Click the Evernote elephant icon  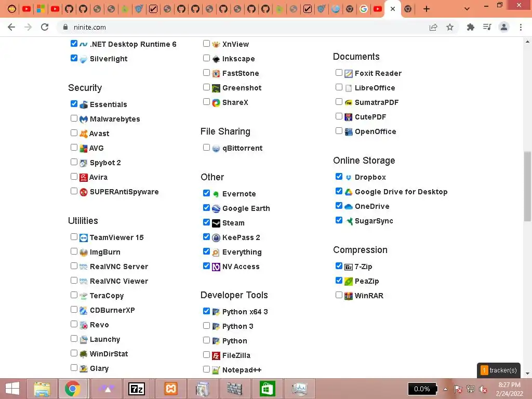216,194
